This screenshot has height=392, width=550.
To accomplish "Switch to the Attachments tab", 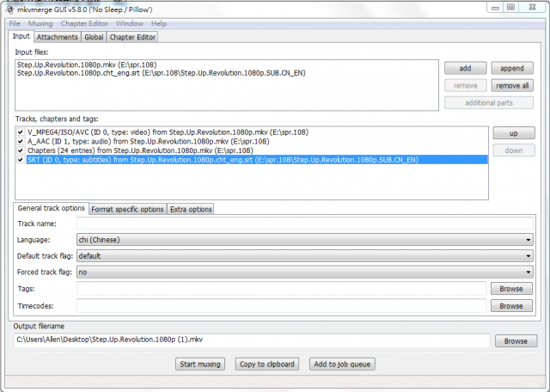I will point(58,37).
